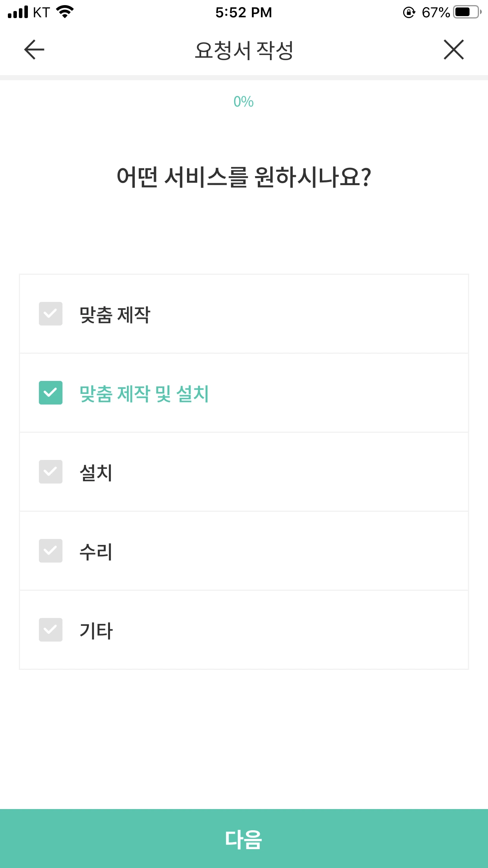Choose the 기타 option text
Image resolution: width=488 pixels, height=868 pixels.
(x=96, y=631)
